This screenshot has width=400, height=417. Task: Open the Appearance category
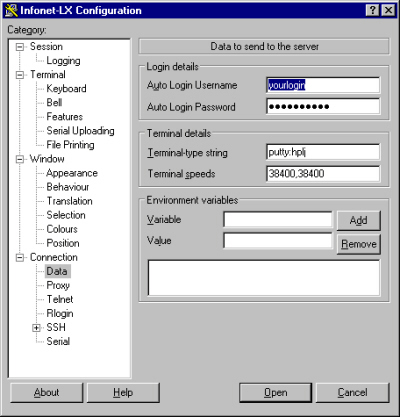point(72,173)
